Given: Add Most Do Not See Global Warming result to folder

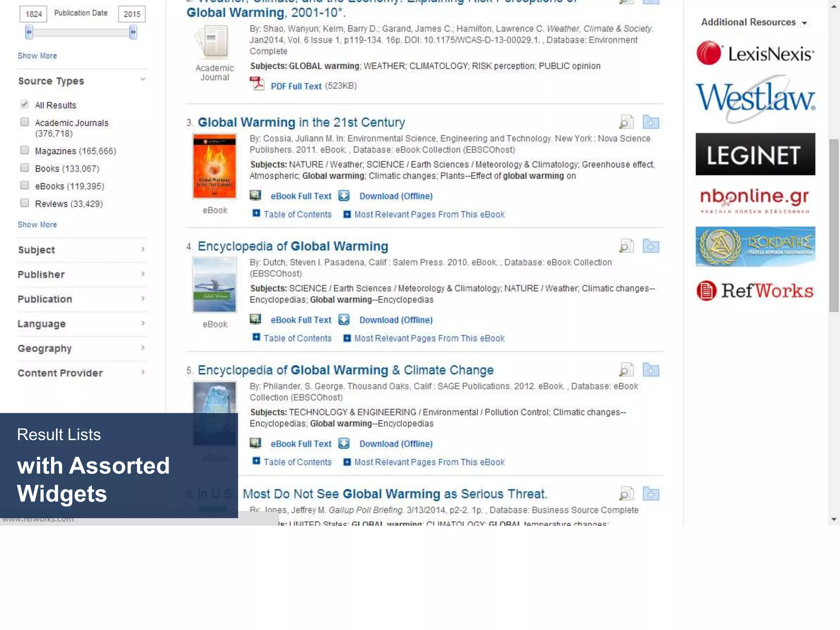Looking at the screenshot, I should (651, 494).
